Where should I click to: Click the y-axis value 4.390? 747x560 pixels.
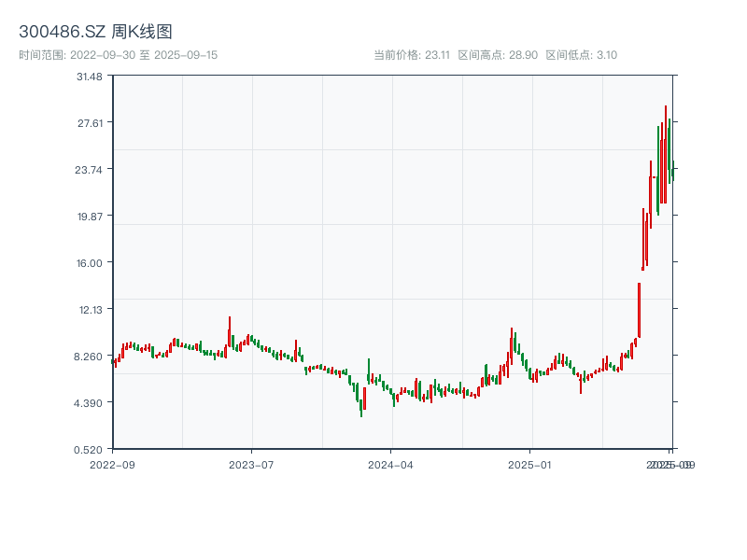pyautogui.click(x=88, y=403)
